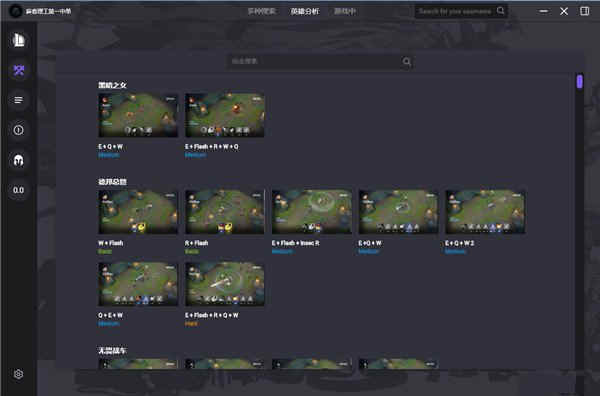Screen dimensions: 600x396
Task: Open the League logo sidebar icon
Action: coord(18,40)
